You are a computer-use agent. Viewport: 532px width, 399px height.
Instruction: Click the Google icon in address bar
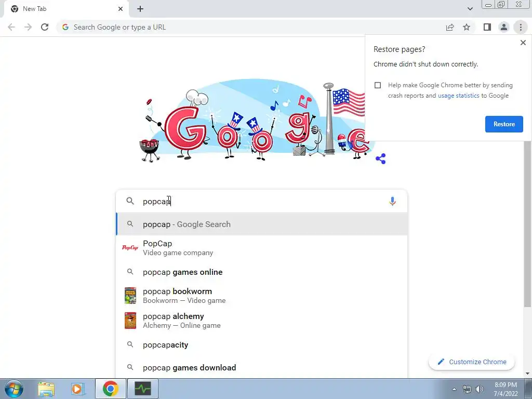tap(65, 27)
